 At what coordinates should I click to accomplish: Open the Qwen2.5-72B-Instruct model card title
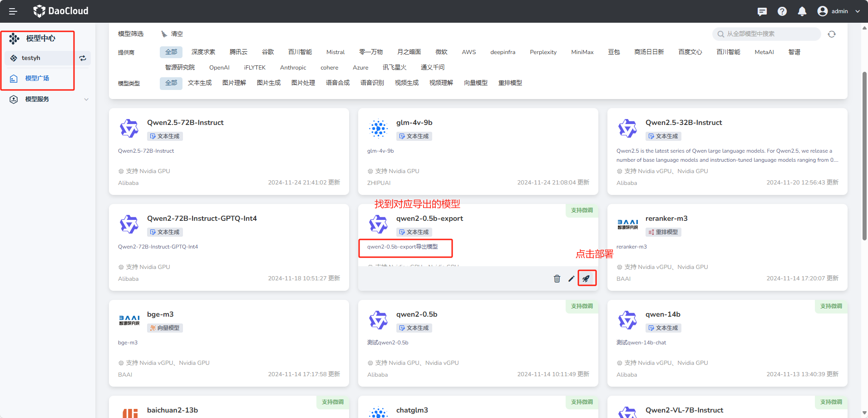tap(185, 123)
